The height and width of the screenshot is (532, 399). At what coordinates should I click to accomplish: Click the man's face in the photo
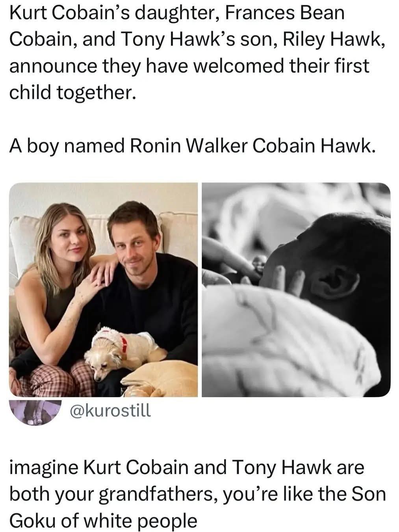pyautogui.click(x=131, y=242)
